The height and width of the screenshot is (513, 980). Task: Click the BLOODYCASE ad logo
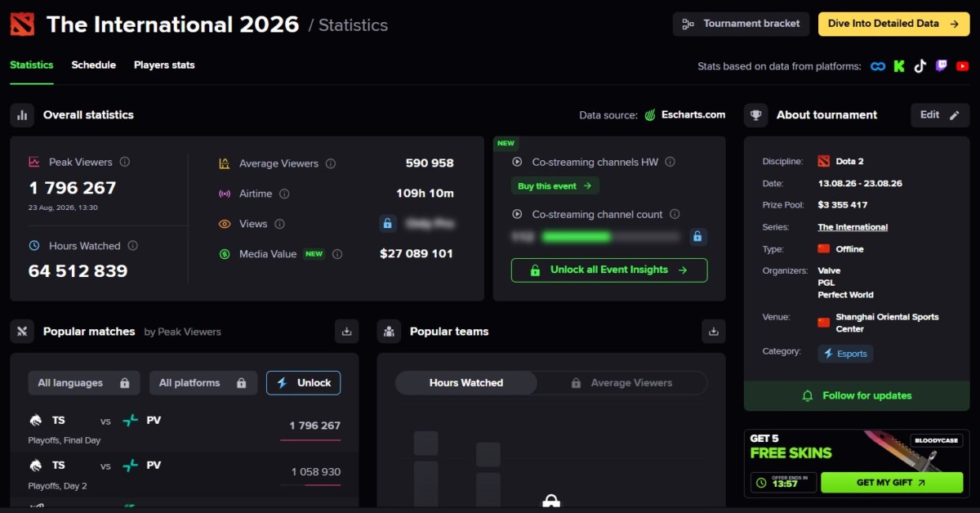(937, 441)
